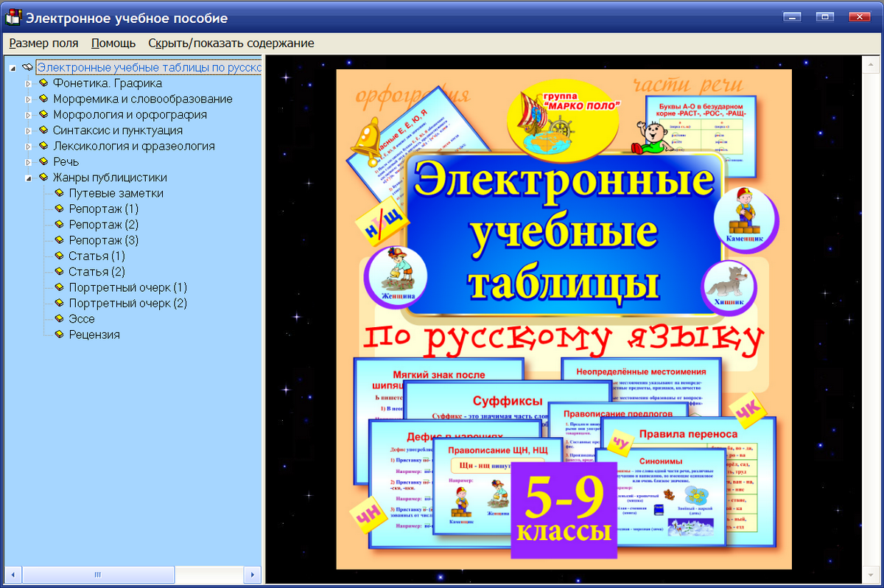Screen dimensions: 884x588
Task: Click the book icon beside "Путевые заметки"
Action: click(x=59, y=193)
